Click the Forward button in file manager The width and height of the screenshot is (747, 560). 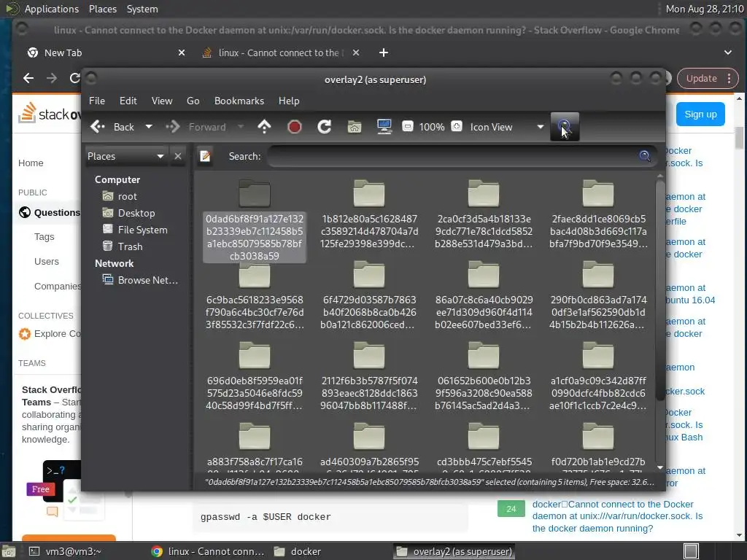click(196, 127)
